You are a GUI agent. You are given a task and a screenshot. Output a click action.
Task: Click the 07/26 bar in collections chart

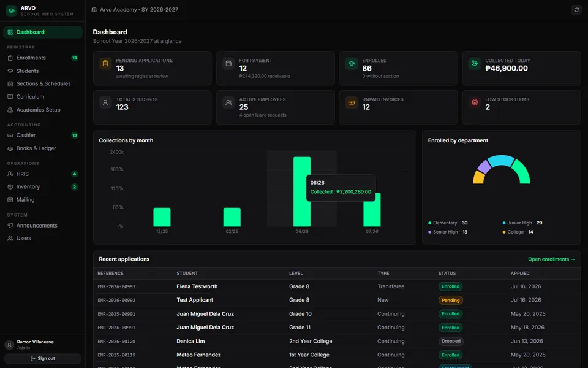(372, 210)
